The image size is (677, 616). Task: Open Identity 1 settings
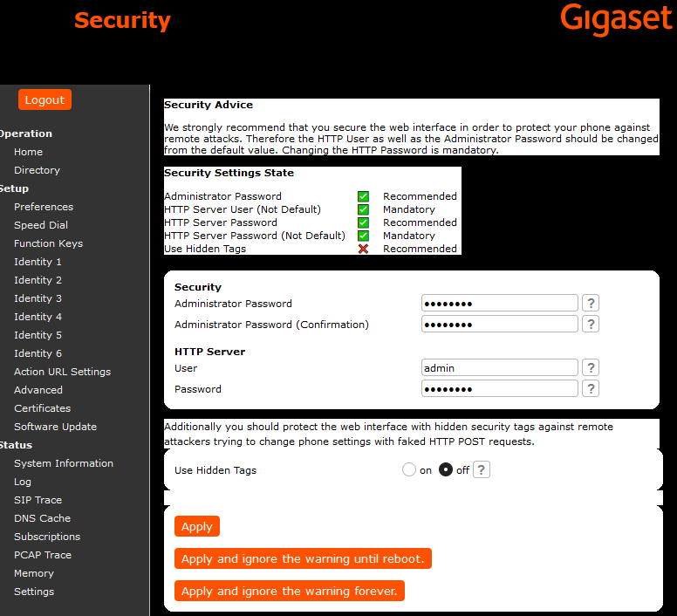(38, 262)
